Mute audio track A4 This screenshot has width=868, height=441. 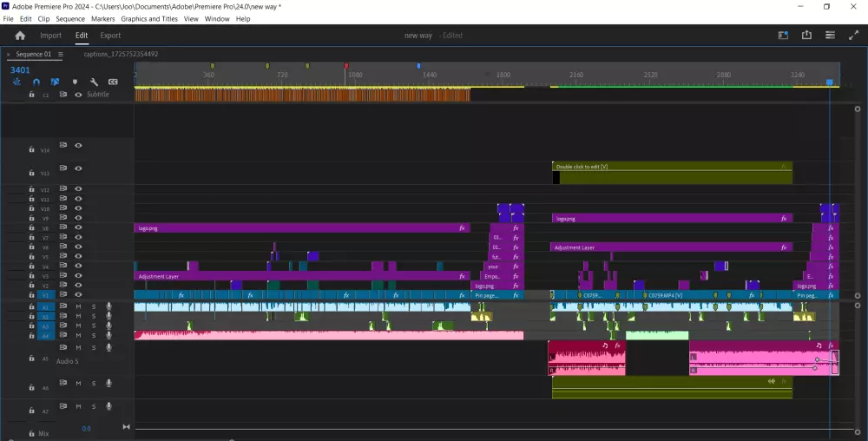point(78,335)
